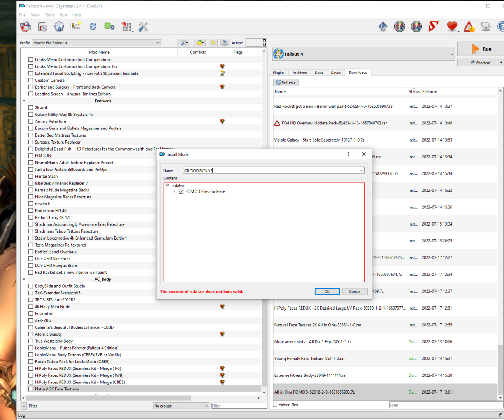Click the Run button
The height and width of the screenshot is (420, 504).
(x=481, y=49)
